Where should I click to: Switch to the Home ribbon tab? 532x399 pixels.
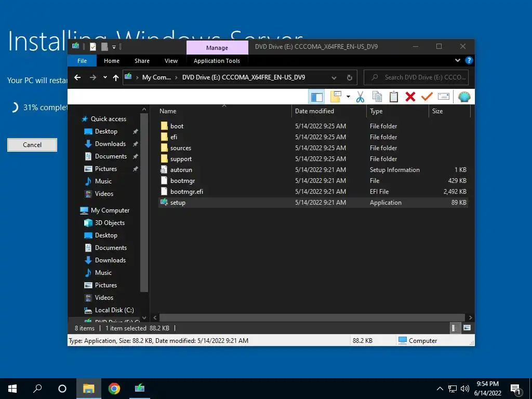tap(112, 61)
